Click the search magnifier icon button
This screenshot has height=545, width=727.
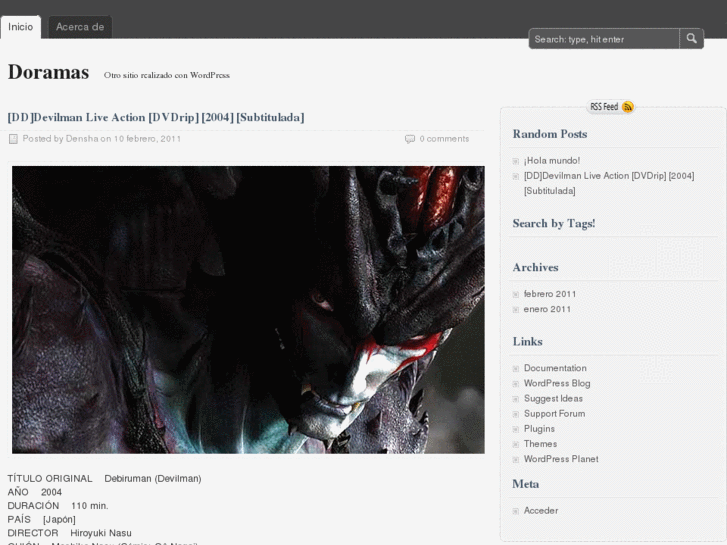(x=691, y=38)
